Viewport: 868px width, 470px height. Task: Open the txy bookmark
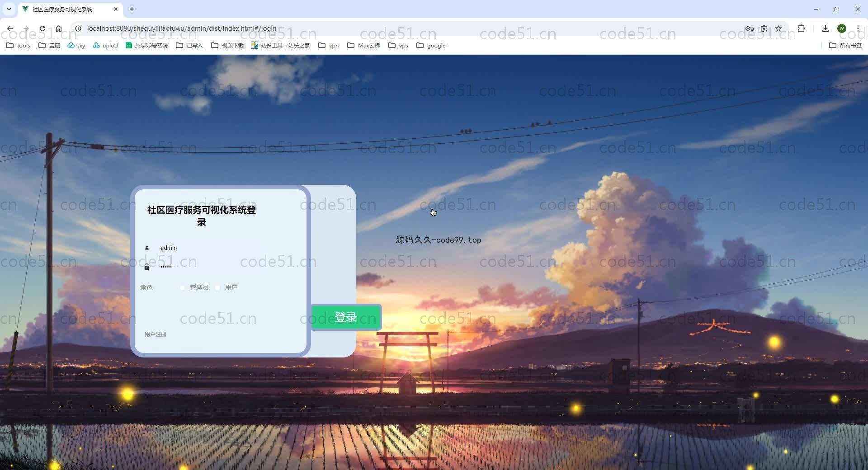[x=76, y=45]
